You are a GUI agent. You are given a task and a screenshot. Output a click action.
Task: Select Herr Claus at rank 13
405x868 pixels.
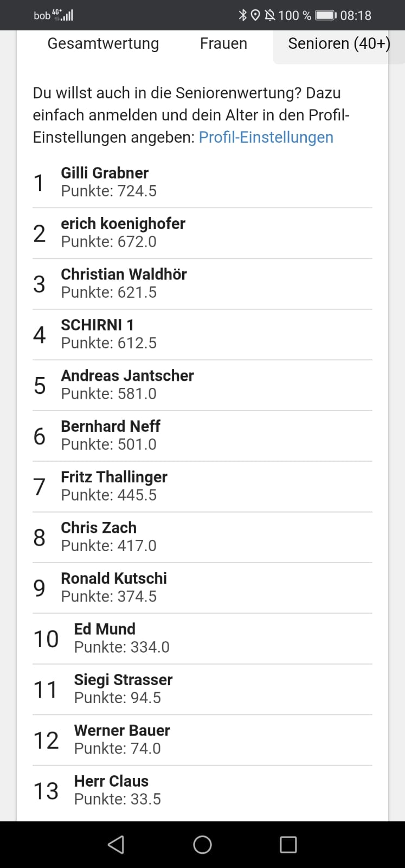[x=202, y=790]
